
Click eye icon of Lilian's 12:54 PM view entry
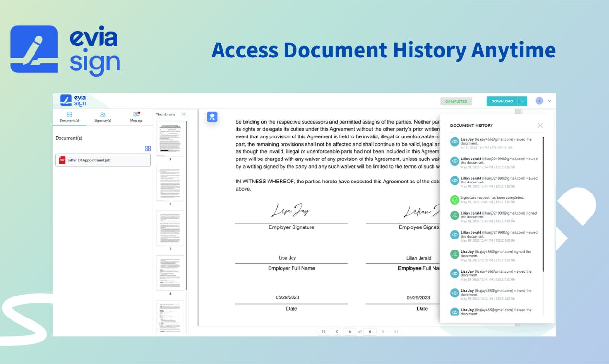[455, 161]
